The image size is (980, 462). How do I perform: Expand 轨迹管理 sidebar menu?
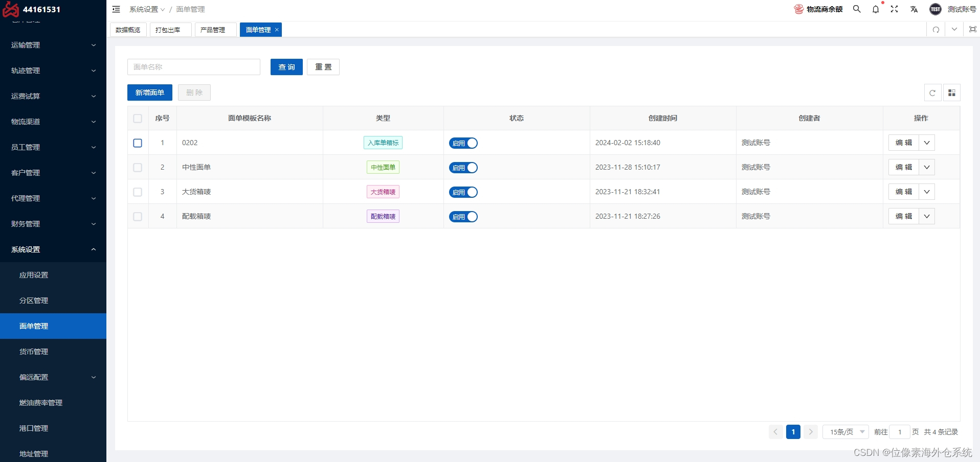pos(53,71)
